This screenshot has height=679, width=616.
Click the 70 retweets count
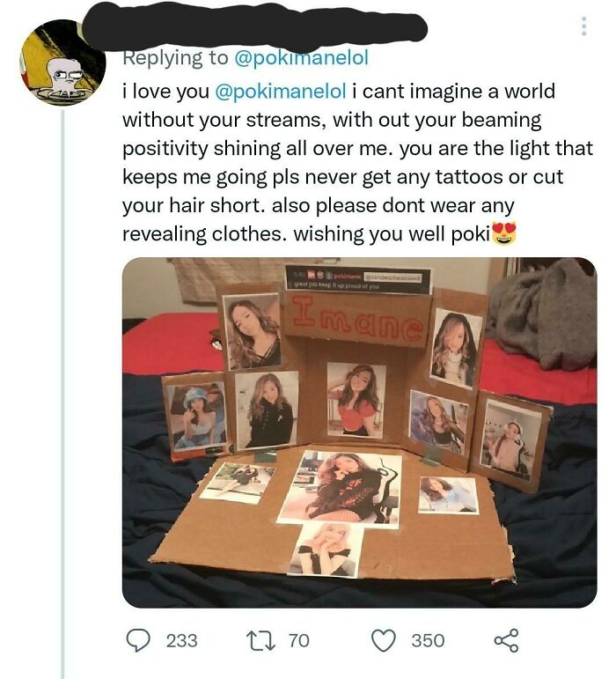(299, 640)
